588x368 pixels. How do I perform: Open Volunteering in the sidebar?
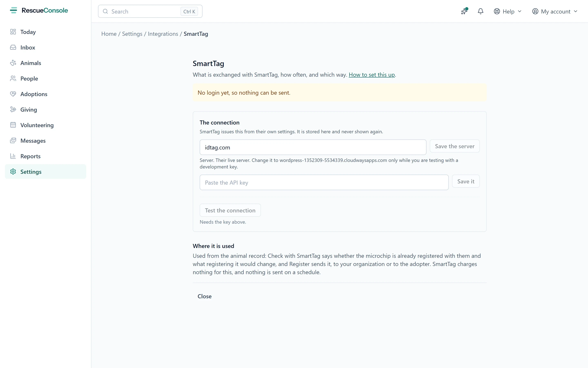coord(46,125)
